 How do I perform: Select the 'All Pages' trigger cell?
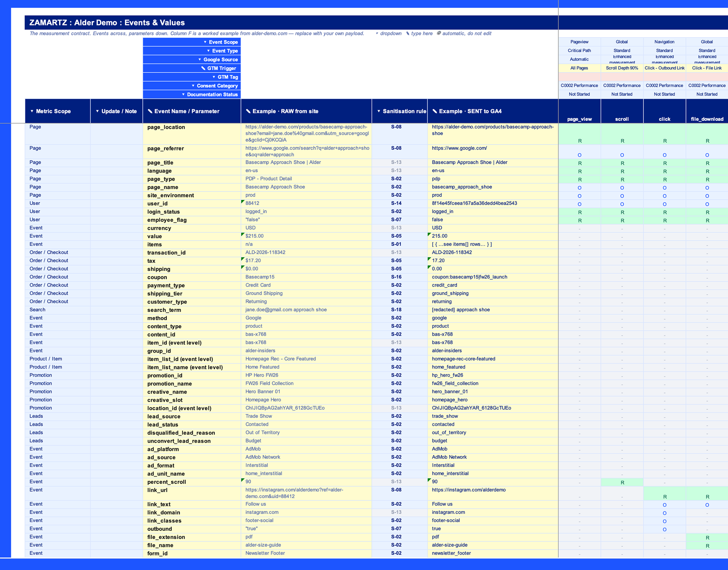(579, 68)
